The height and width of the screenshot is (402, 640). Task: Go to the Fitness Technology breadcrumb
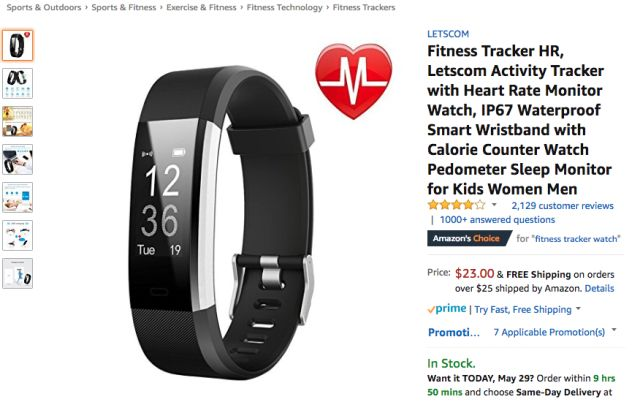tap(284, 7)
